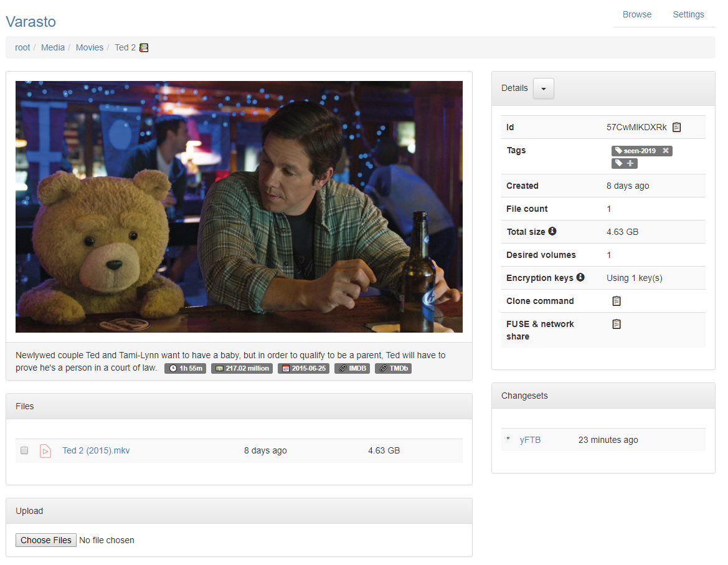Copy FUSE & network share path
Screen dimensions: 728x565
pyautogui.click(x=617, y=324)
